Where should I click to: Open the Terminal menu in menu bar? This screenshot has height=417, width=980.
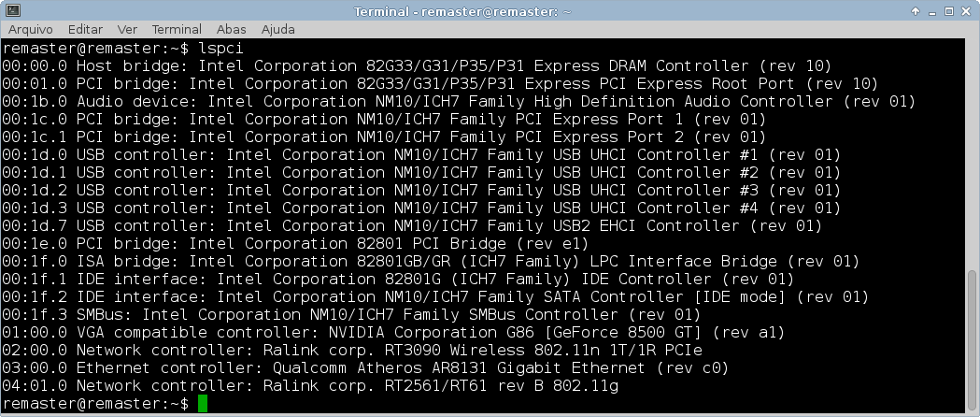[x=177, y=29]
